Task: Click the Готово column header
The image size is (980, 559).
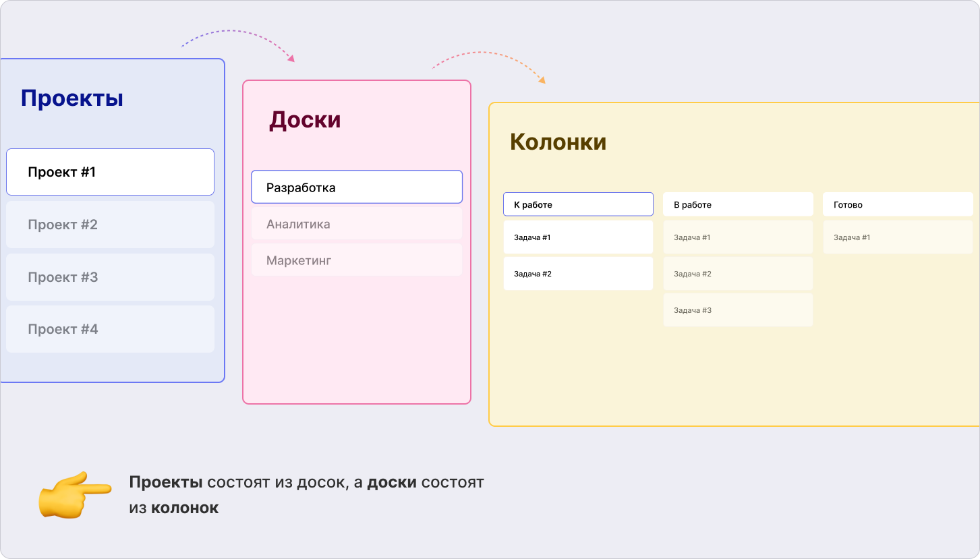Action: [898, 204]
